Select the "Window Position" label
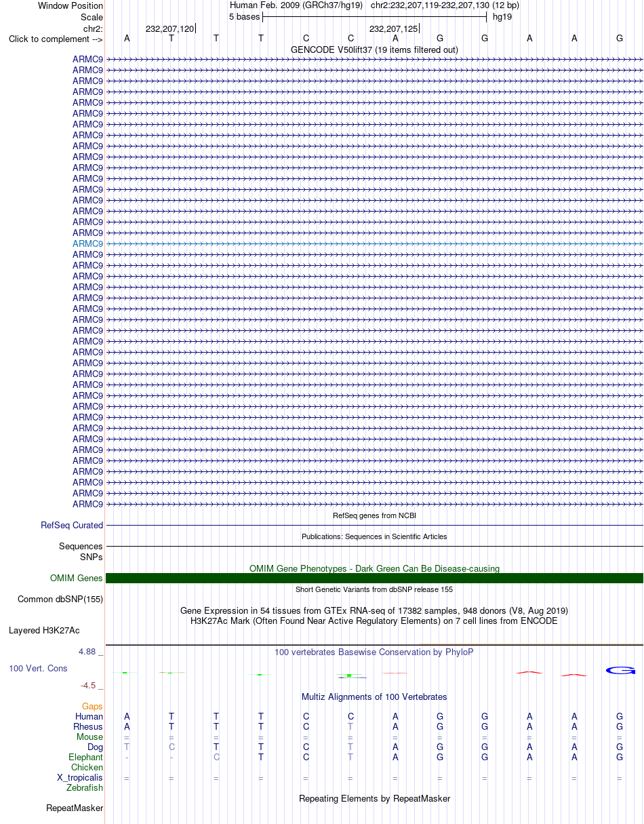The height and width of the screenshot is (824, 644). click(x=71, y=5)
